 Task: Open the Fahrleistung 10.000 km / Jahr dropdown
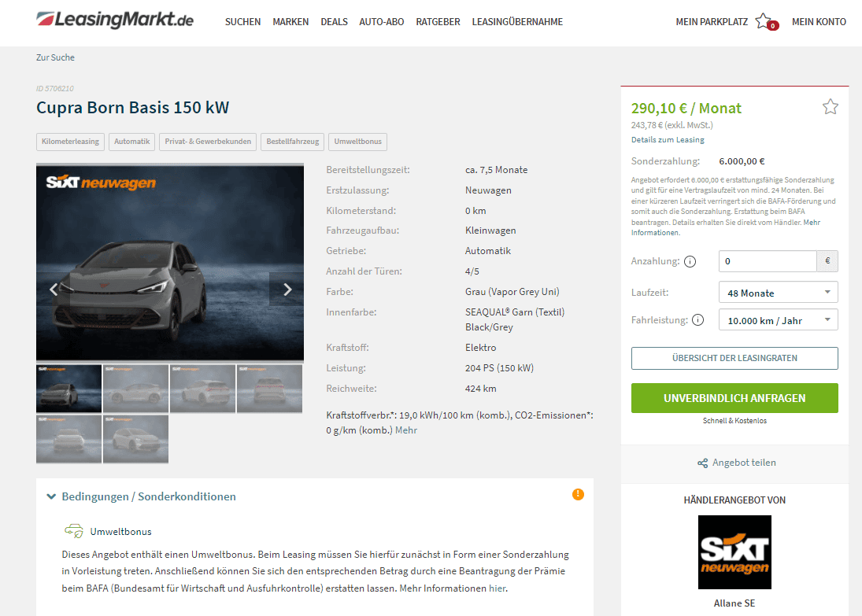779,320
